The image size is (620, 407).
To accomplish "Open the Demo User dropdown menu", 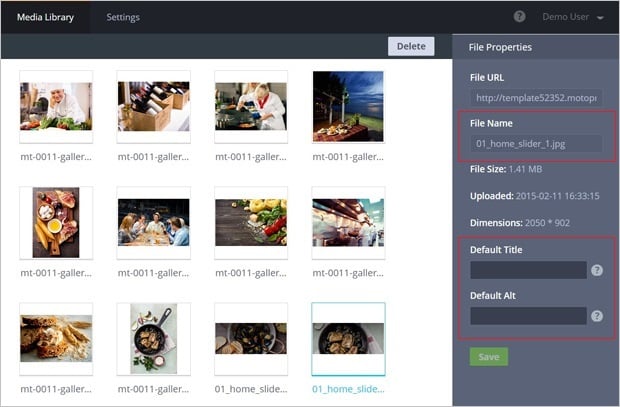I will pyautogui.click(x=572, y=17).
